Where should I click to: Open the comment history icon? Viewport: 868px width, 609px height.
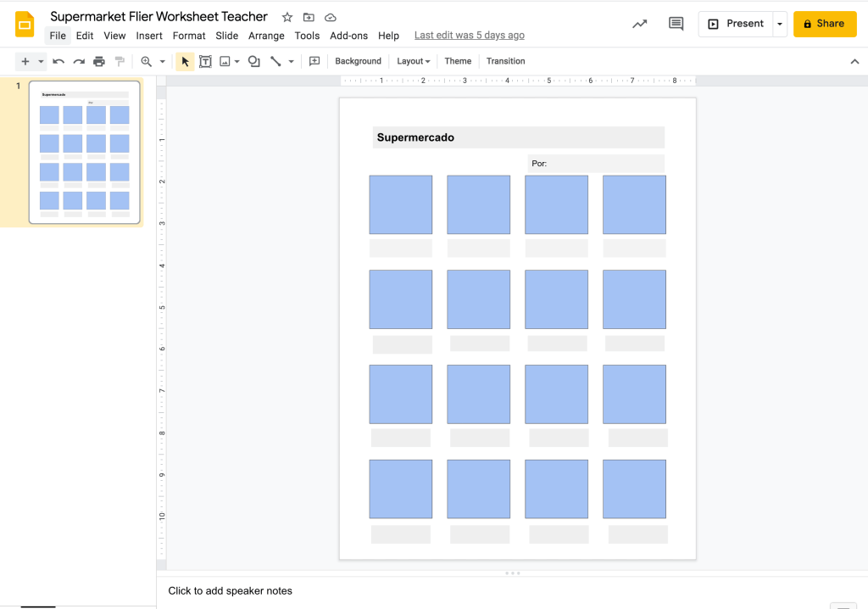click(676, 24)
